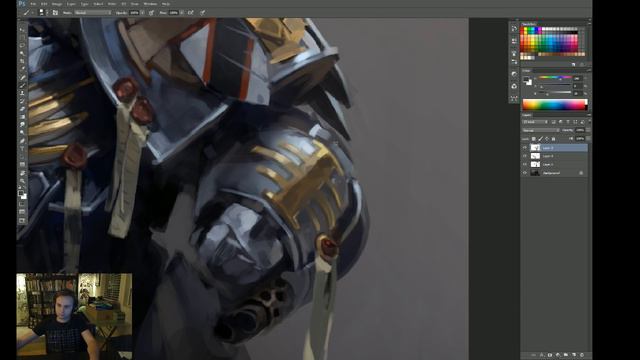
Task: Select the Hand tool
Action: click(22, 173)
